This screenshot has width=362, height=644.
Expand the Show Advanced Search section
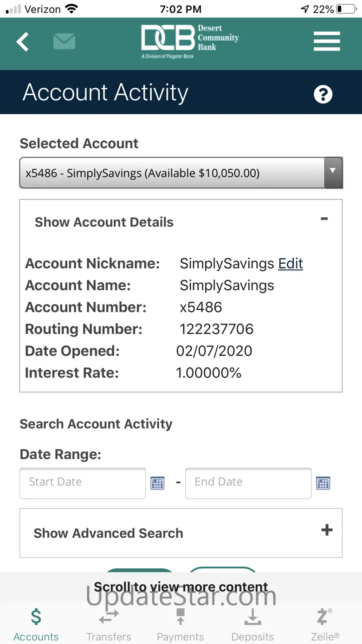[x=327, y=530]
